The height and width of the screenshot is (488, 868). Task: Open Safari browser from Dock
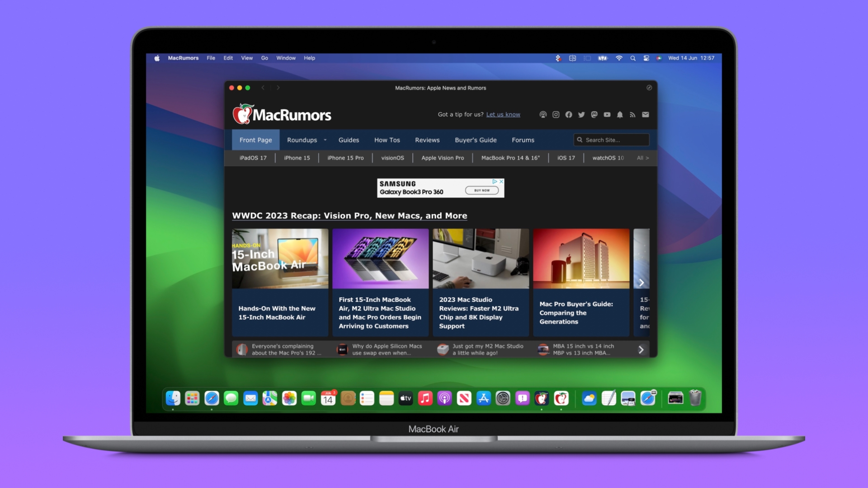coord(212,398)
